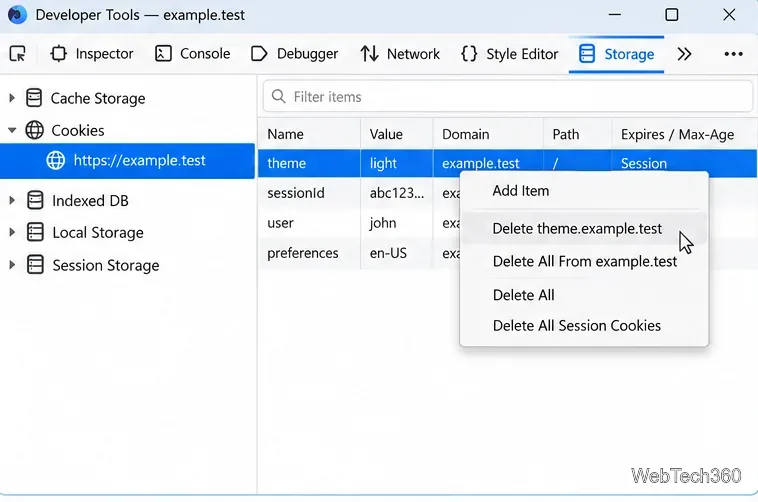758x502 pixels.
Task: Expand the Local Storage tree node
Action: click(12, 232)
